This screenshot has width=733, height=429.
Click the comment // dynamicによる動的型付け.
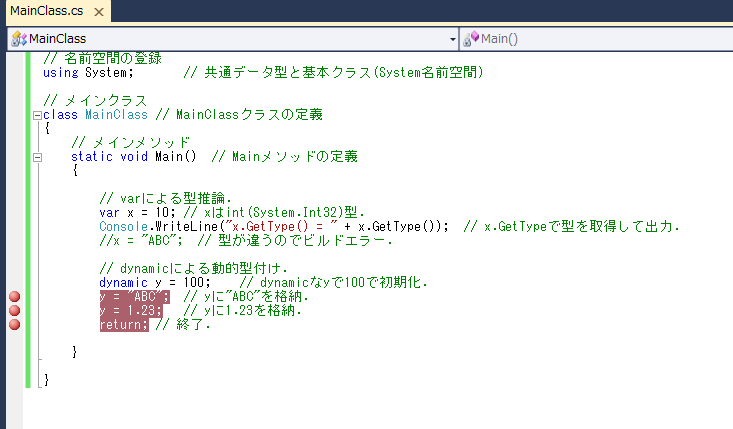coord(193,269)
